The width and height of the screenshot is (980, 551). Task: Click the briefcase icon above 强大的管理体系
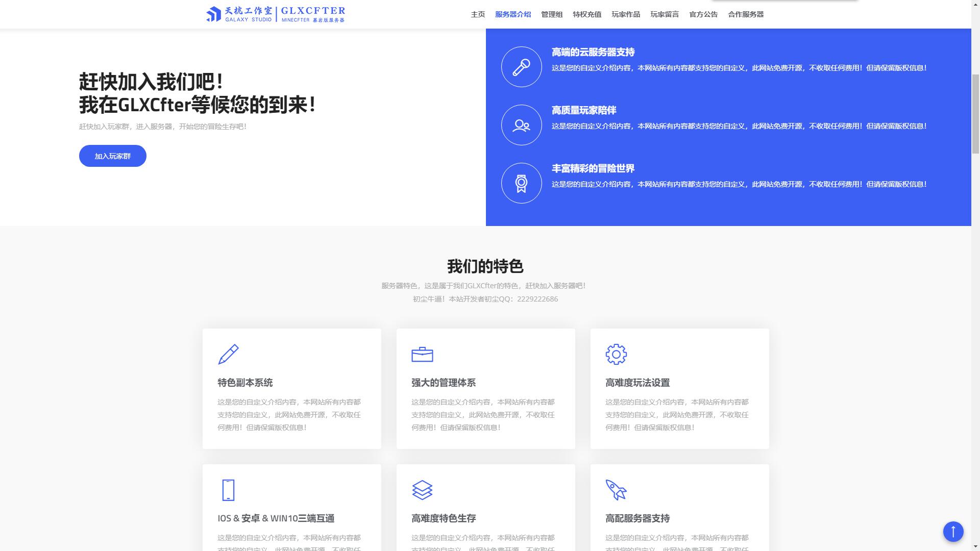[x=422, y=354]
